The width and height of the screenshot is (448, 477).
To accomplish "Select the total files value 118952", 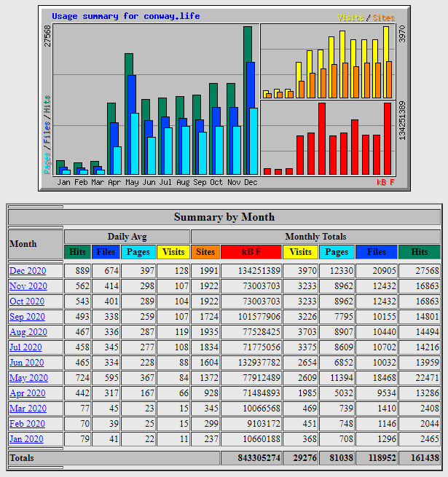I will (x=382, y=458).
